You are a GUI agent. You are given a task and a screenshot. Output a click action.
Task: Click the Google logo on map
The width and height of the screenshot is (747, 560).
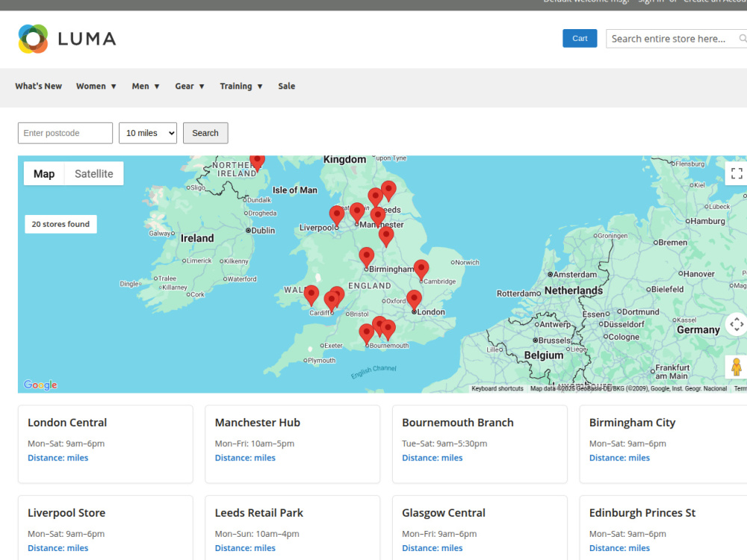point(40,385)
